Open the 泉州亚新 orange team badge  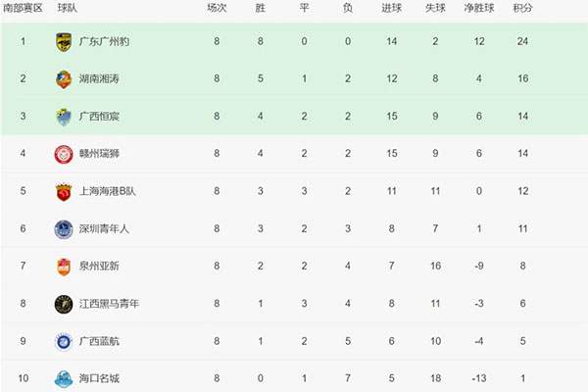pos(64,266)
